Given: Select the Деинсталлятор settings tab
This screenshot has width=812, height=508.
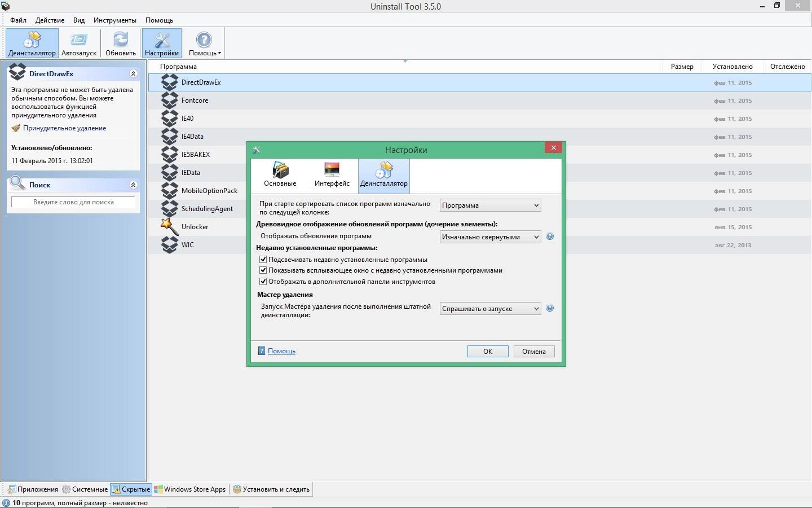Looking at the screenshot, I should point(384,175).
